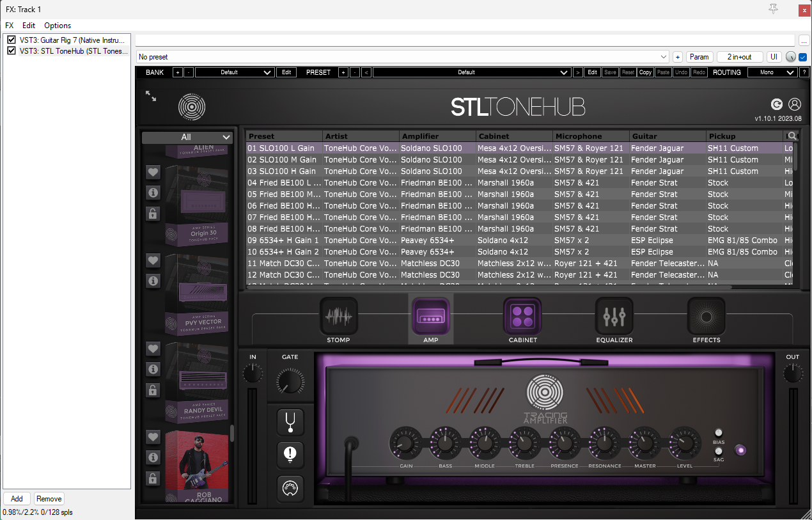812x520 pixels.
Task: Click the IN level knob
Action: 253,373
